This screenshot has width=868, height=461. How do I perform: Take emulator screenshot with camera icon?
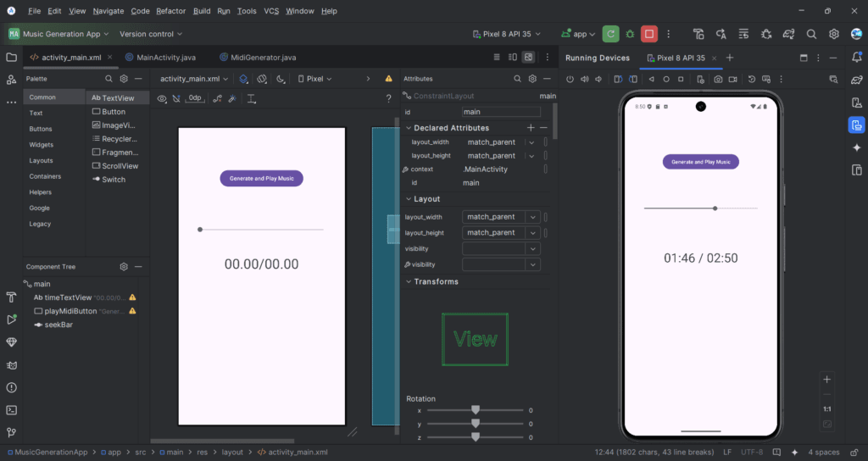(718, 79)
